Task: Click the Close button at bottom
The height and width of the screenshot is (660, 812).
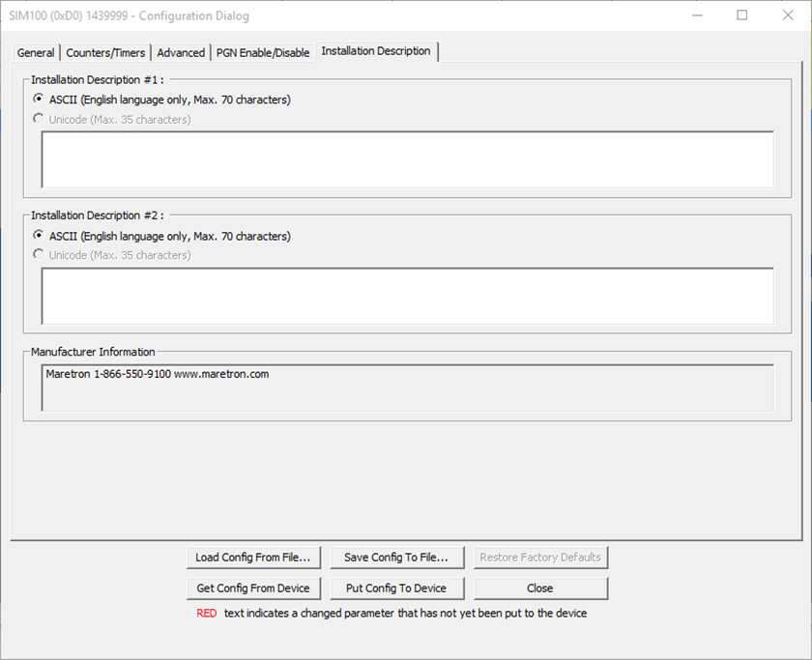Action: [540, 588]
